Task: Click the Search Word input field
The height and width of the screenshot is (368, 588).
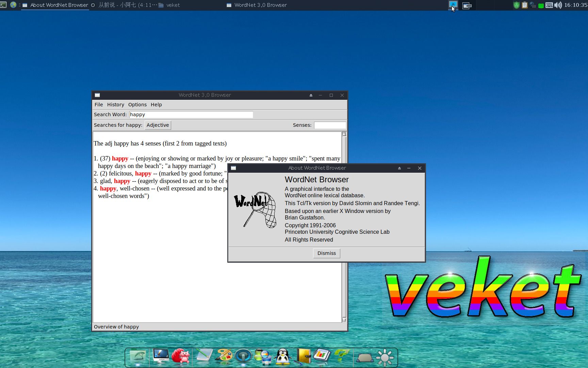Action: [191, 114]
